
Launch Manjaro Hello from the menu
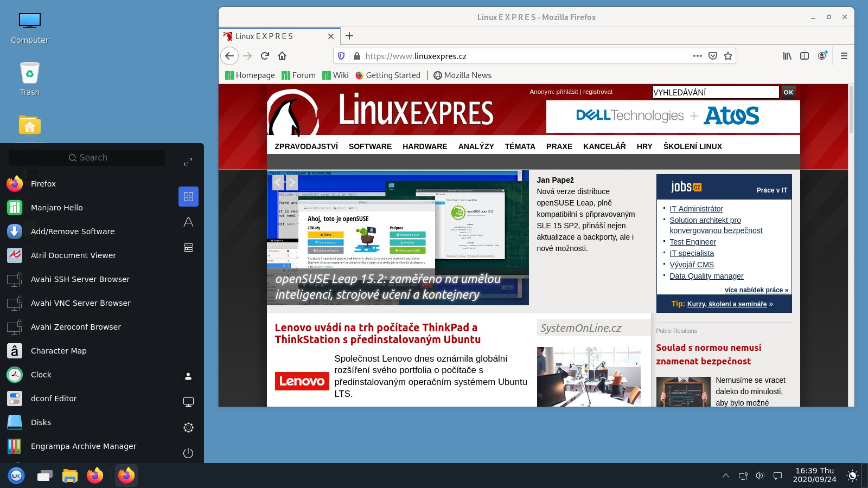click(x=87, y=208)
